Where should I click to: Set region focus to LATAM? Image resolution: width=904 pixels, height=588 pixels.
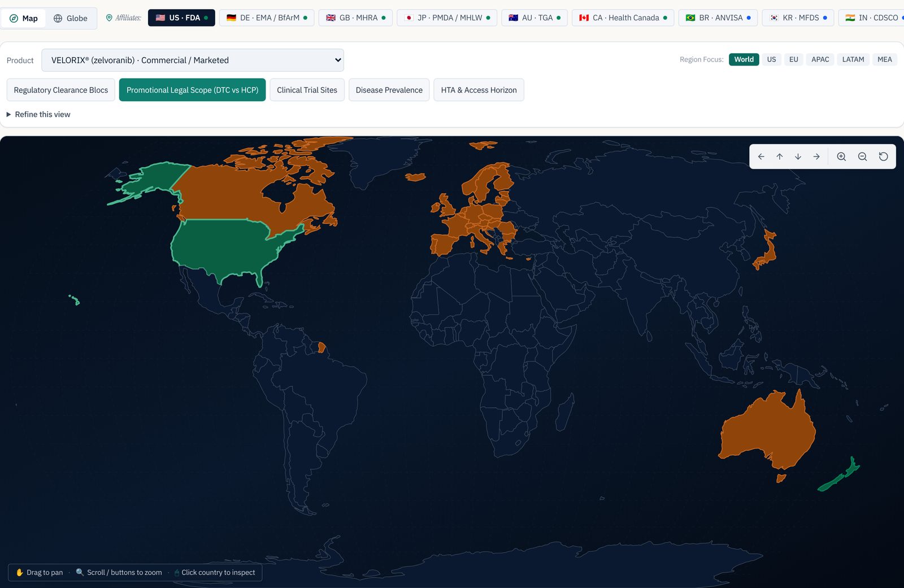[x=853, y=59]
